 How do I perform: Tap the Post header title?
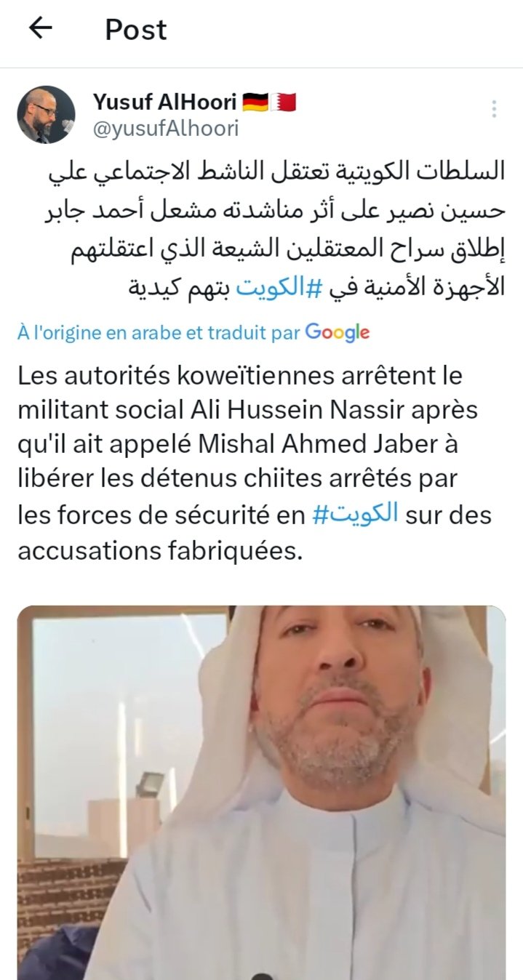136,29
